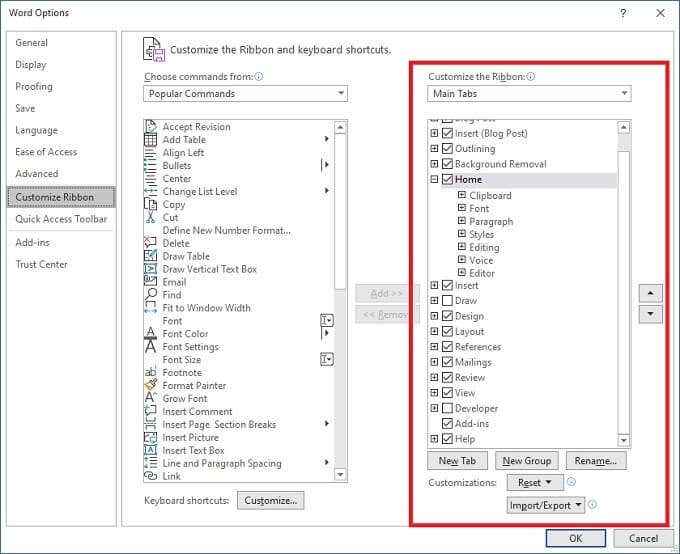
Task: Switch to the Advanced category
Action: point(36,174)
